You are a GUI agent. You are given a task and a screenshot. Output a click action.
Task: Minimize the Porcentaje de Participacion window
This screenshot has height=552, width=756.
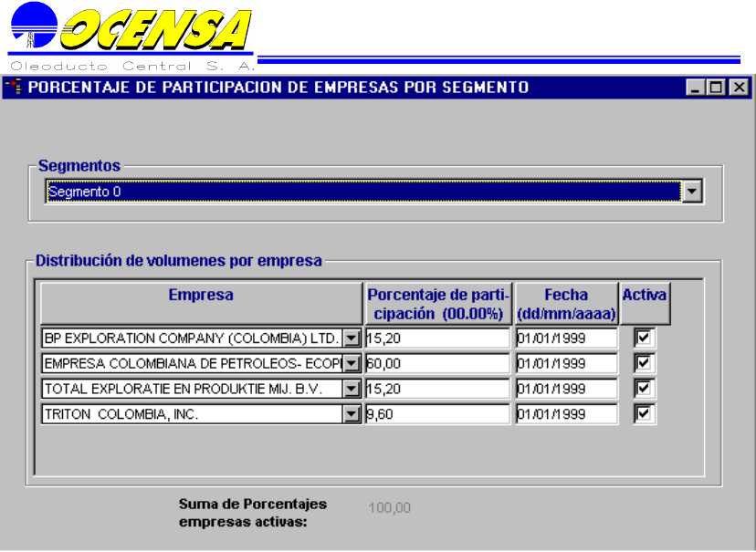[695, 88]
